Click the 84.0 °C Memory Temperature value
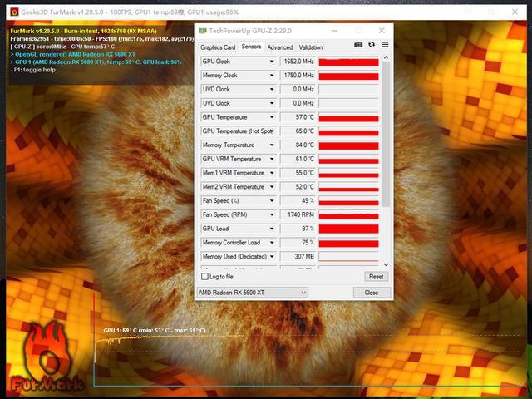 (x=298, y=145)
